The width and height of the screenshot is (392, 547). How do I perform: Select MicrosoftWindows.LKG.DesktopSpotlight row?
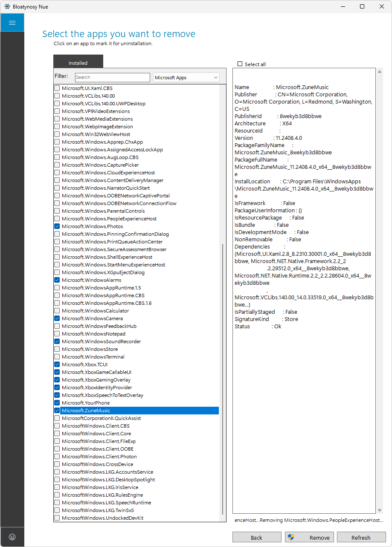(x=136, y=480)
